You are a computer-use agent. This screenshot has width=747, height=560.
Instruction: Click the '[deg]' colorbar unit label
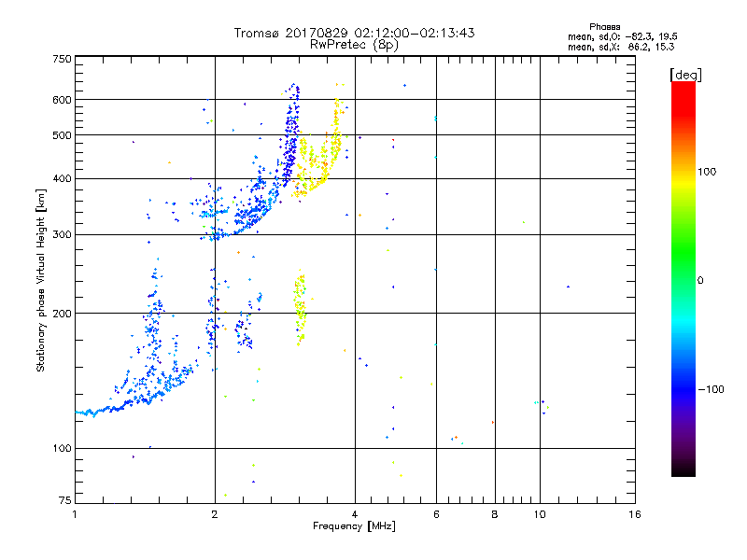(685, 75)
